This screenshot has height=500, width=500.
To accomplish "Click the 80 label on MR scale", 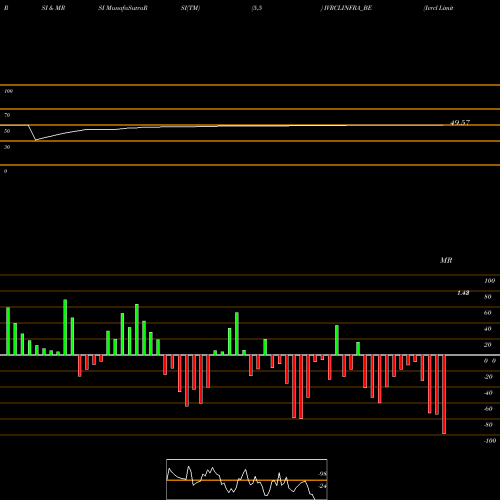I will [x=488, y=297].
